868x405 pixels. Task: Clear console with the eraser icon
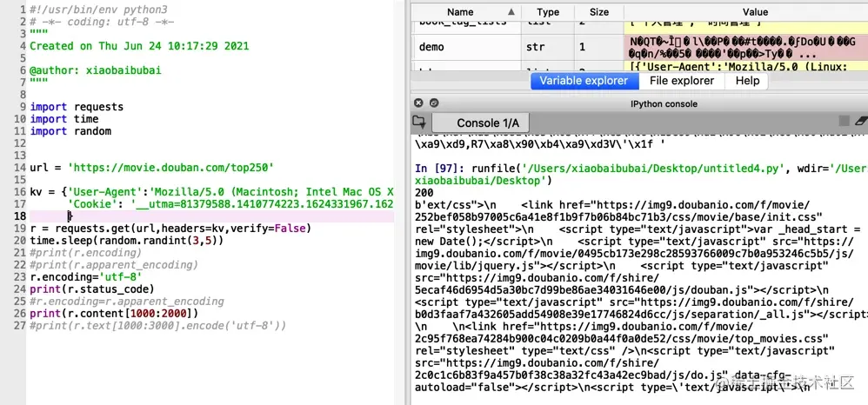[x=862, y=121]
